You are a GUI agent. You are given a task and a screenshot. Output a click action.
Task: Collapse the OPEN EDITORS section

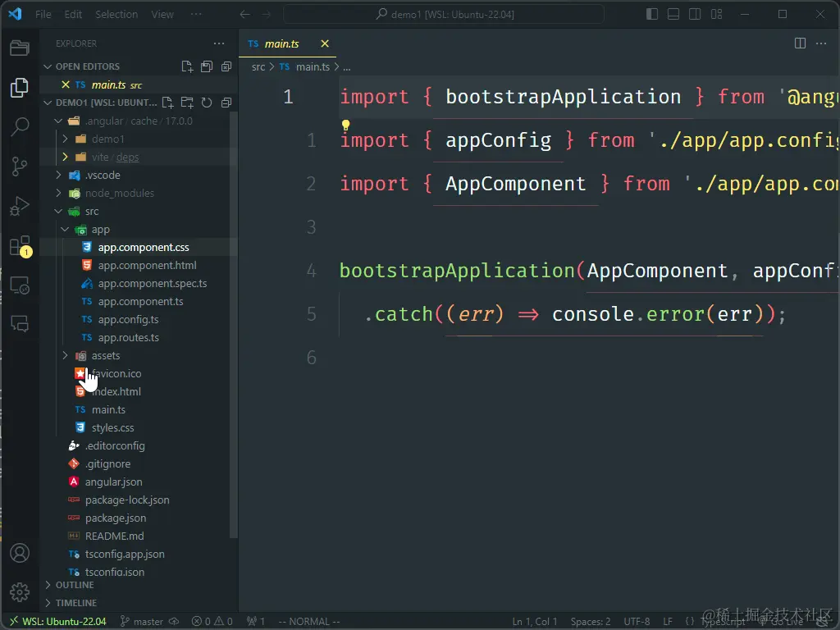point(82,66)
